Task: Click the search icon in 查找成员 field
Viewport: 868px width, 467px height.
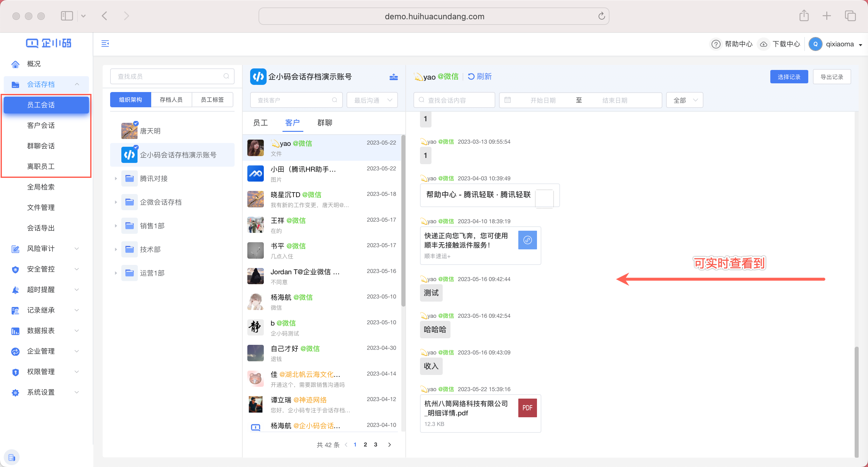Action: [x=226, y=76]
